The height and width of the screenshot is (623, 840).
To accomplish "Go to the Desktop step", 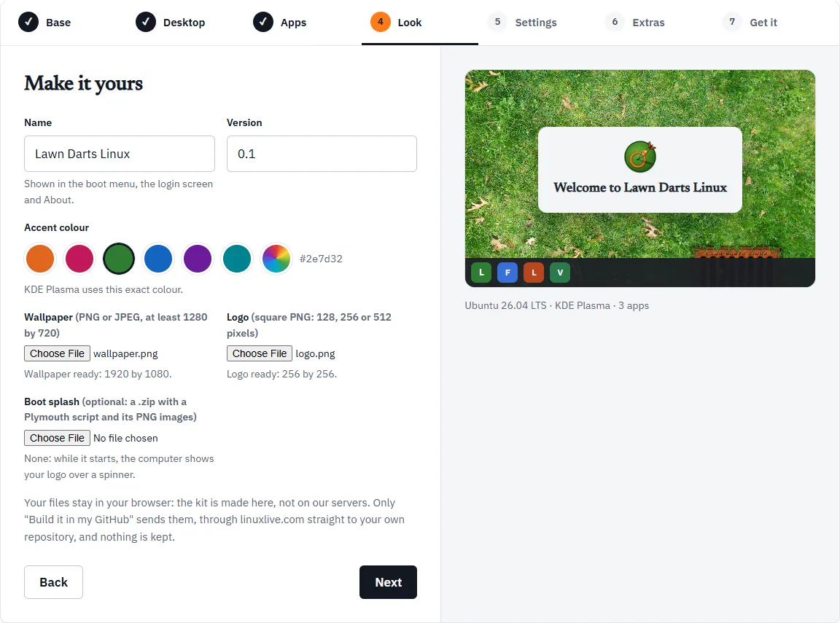I will point(171,23).
